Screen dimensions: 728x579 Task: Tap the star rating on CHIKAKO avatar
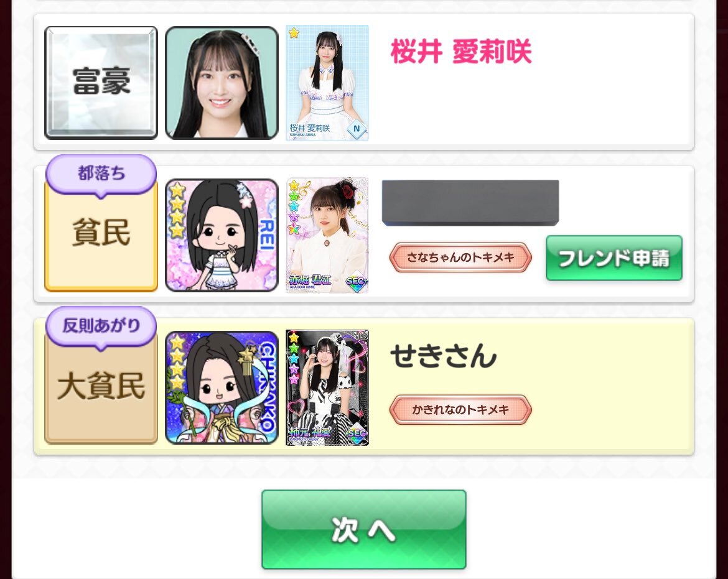click(x=177, y=363)
